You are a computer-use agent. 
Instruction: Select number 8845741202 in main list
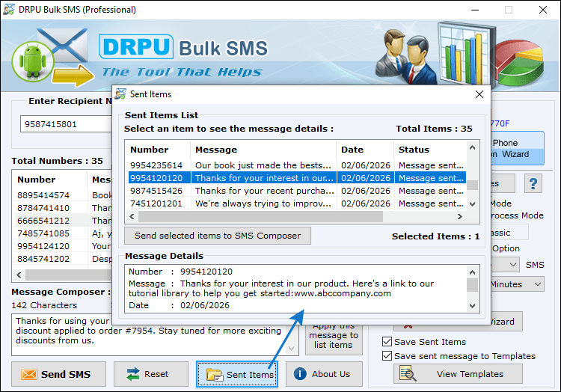coord(43,259)
